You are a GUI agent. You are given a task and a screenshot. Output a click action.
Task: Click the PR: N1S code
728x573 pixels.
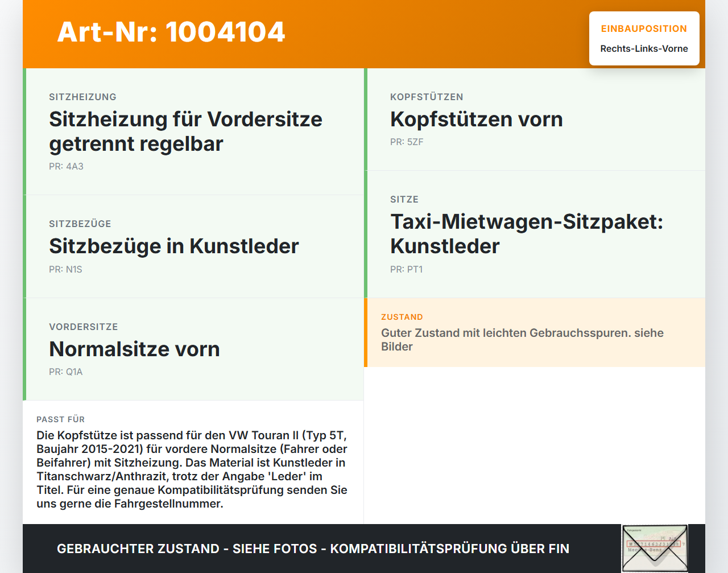(65, 269)
